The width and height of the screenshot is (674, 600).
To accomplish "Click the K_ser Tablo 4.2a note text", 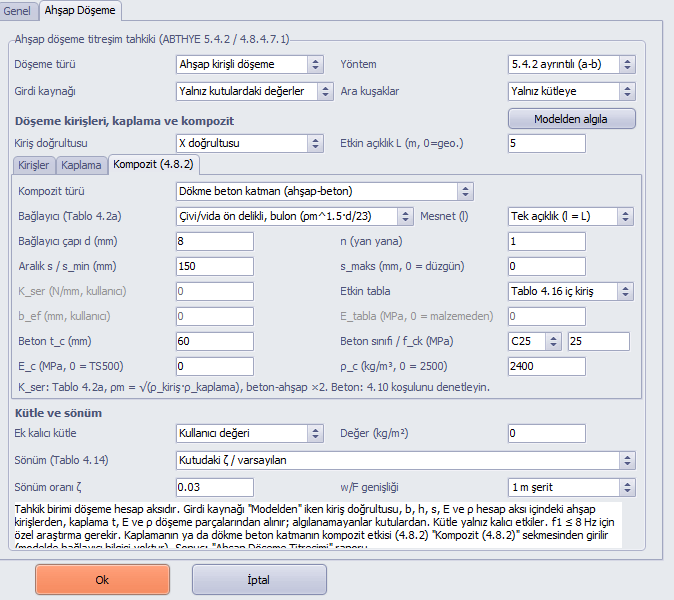I will 254,387.
